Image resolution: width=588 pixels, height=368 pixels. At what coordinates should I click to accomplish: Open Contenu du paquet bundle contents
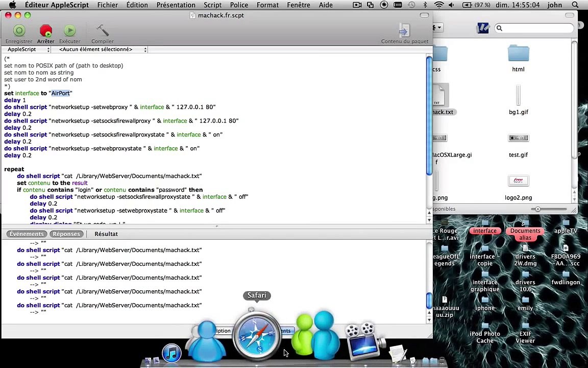pos(404,31)
